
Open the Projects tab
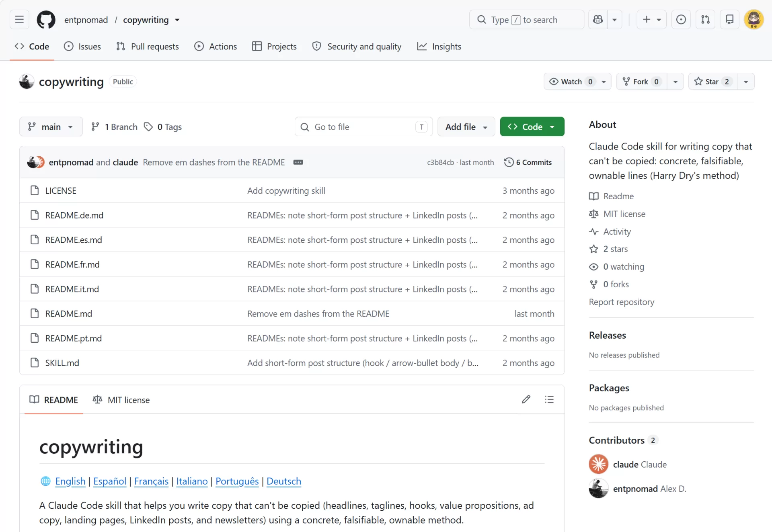(x=274, y=47)
